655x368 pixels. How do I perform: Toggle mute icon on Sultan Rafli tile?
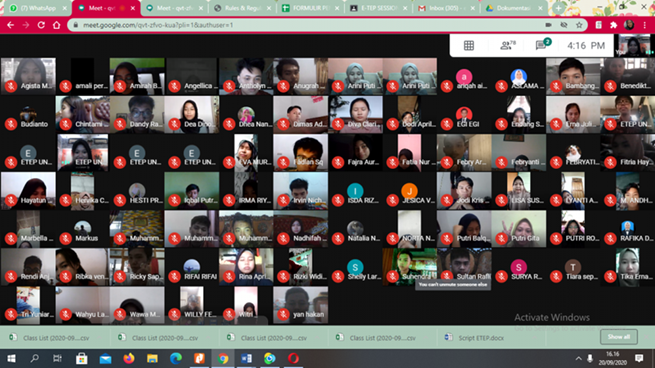click(x=447, y=276)
